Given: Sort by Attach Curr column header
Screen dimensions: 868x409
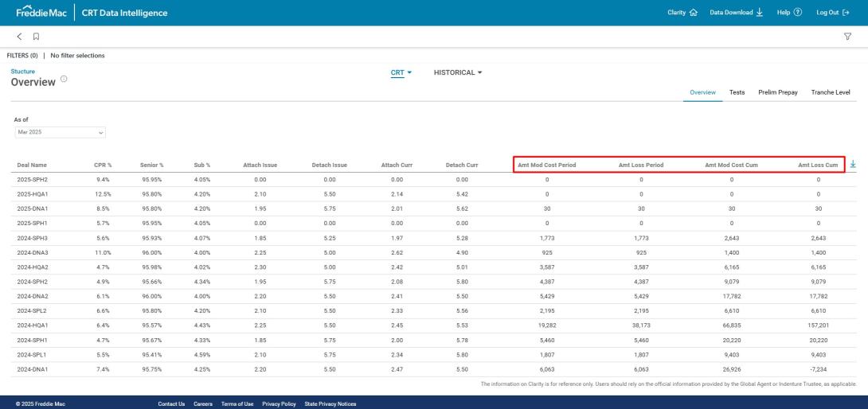Looking at the screenshot, I should pos(397,165).
